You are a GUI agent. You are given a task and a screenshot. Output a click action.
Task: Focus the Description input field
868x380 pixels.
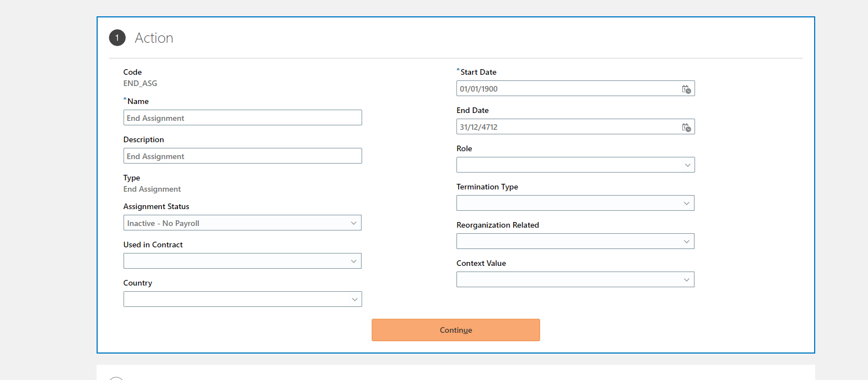tap(243, 156)
